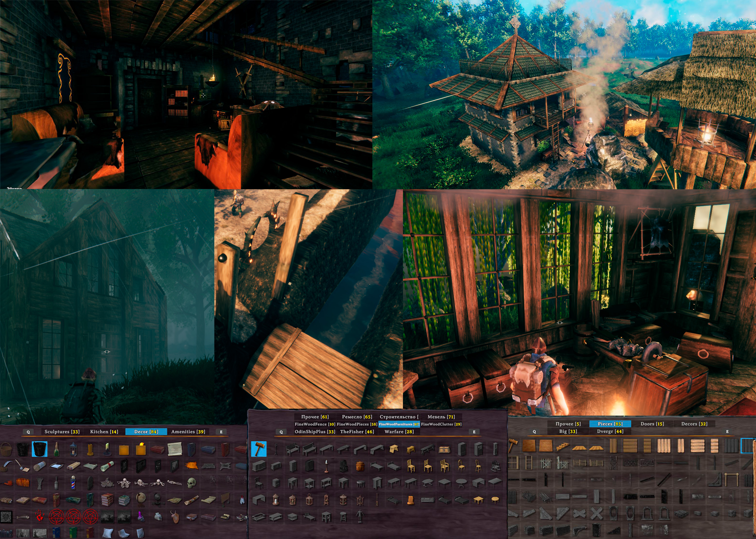The image size is (756, 539).
Task: Select the tan globe on a stand
Action: [141, 499]
